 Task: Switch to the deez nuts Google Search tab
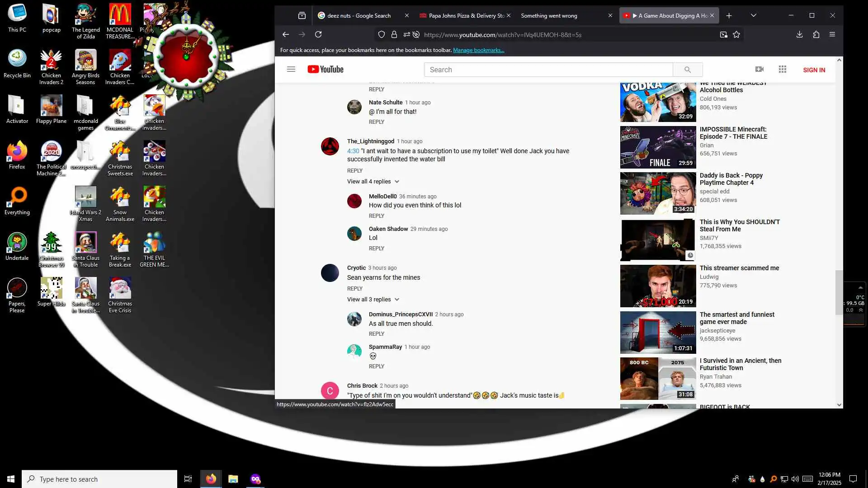pos(359,16)
